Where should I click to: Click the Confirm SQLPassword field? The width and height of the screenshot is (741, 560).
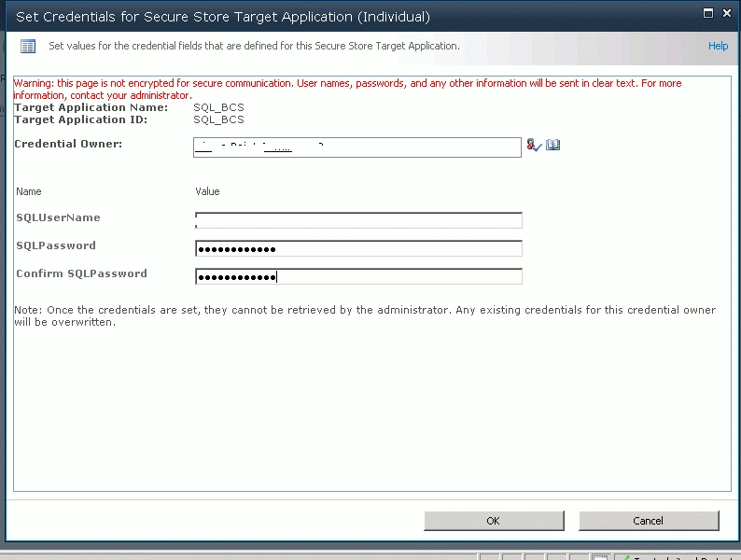[x=358, y=276]
